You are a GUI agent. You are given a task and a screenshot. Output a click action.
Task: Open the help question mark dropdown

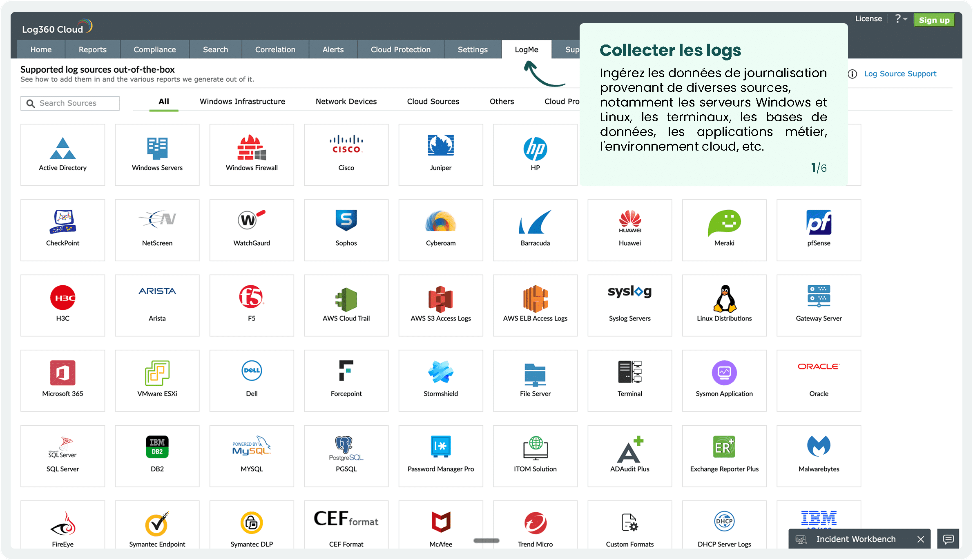point(901,19)
